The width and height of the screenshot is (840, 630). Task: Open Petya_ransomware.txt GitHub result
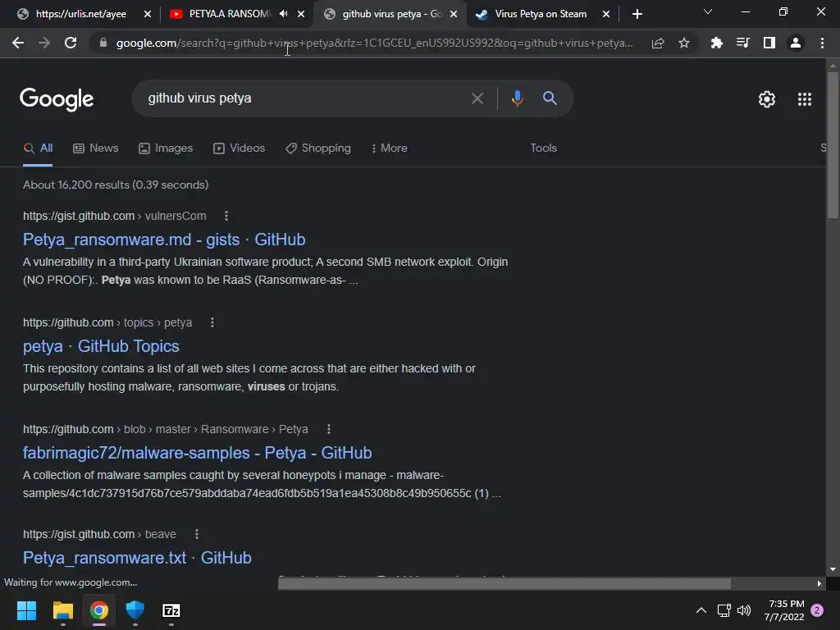[137, 558]
